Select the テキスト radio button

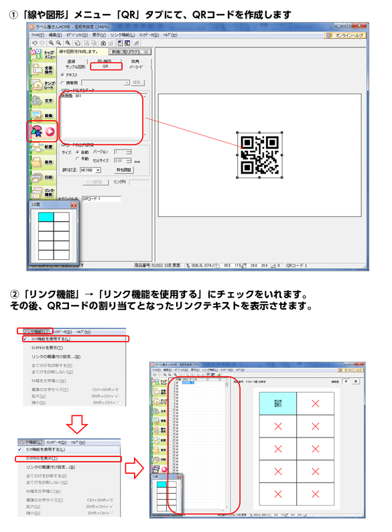click(62, 75)
